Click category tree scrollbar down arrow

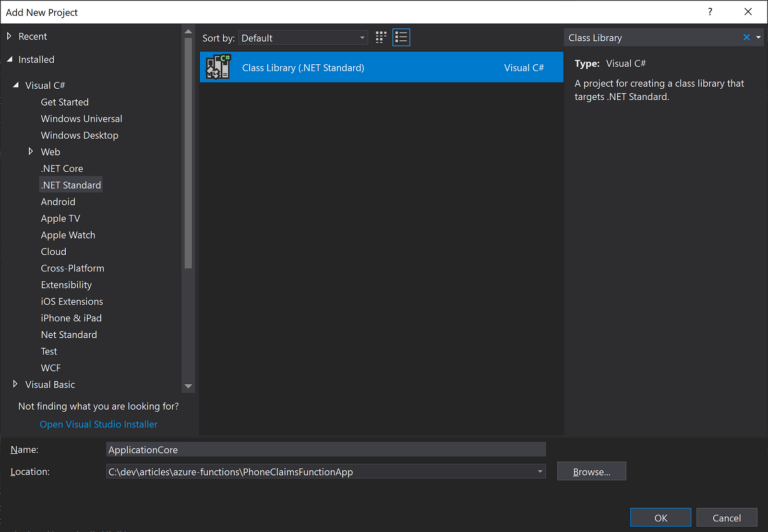[x=188, y=386]
